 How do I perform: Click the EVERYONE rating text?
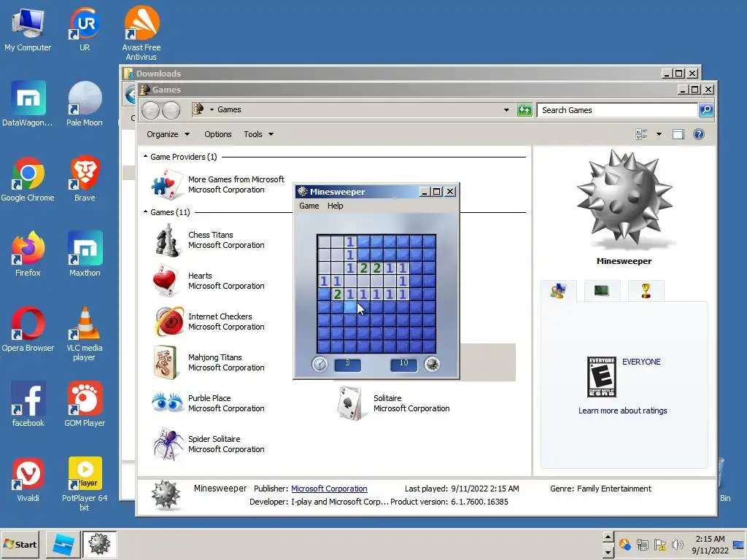641,362
